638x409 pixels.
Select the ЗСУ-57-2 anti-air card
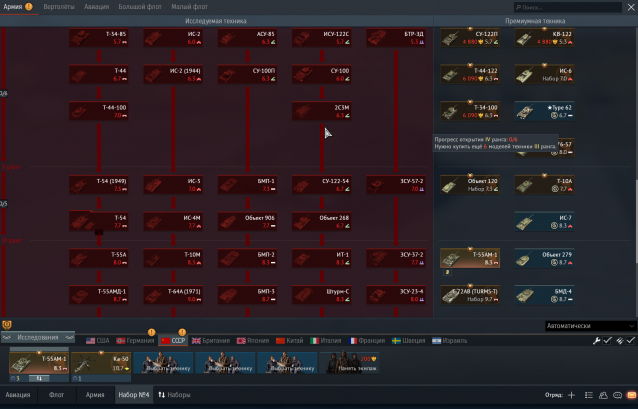coord(396,185)
